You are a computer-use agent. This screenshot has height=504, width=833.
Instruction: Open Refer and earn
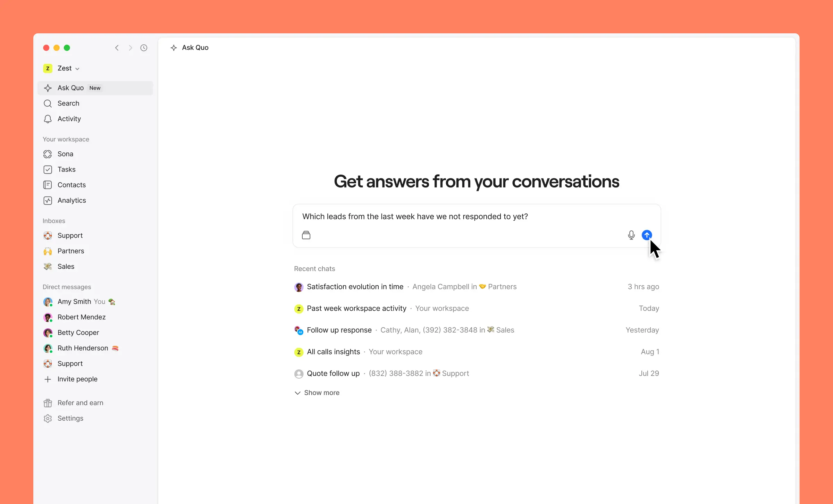tap(95, 403)
